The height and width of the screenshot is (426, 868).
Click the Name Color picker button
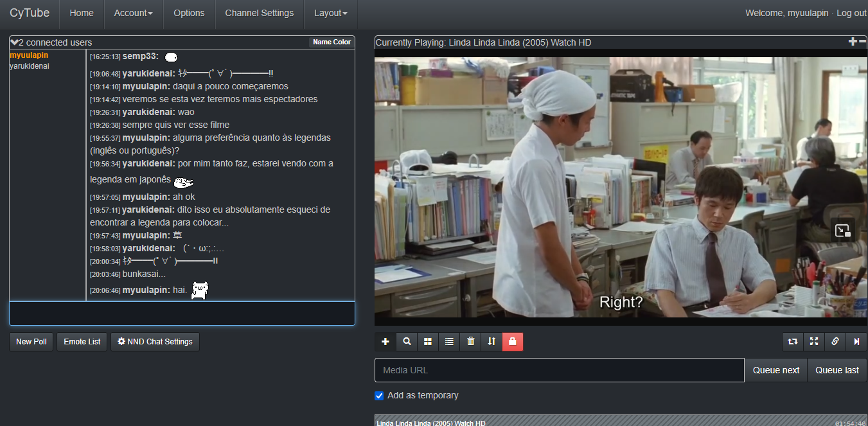point(332,42)
